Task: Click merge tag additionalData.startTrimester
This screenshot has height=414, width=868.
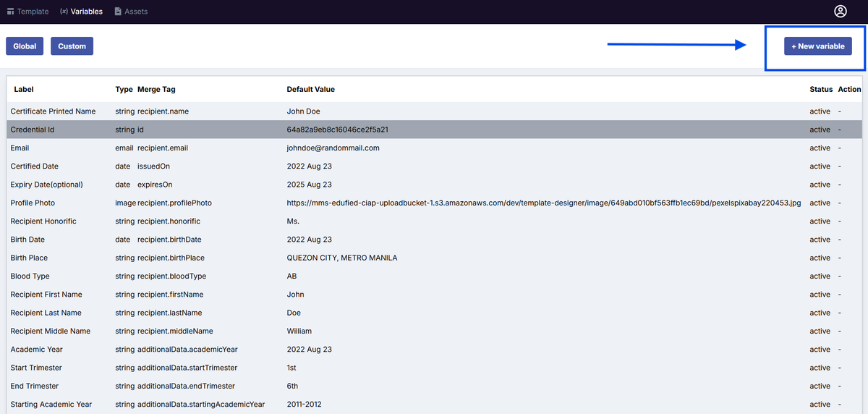Action: 187,368
